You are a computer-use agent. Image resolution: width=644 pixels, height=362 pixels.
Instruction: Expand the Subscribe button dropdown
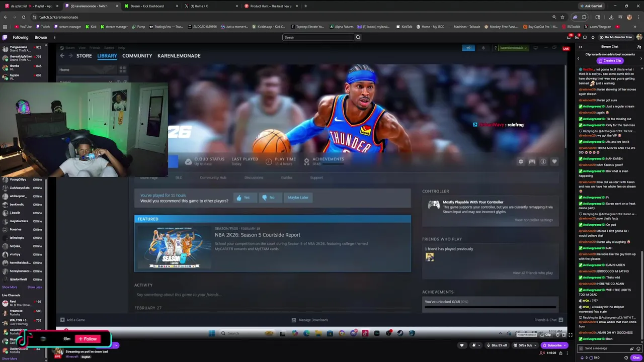click(565, 345)
